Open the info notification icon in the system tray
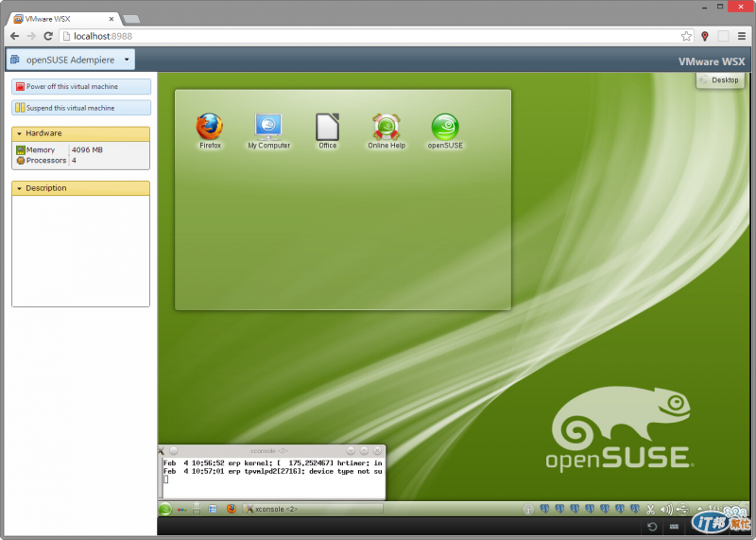 point(528,509)
